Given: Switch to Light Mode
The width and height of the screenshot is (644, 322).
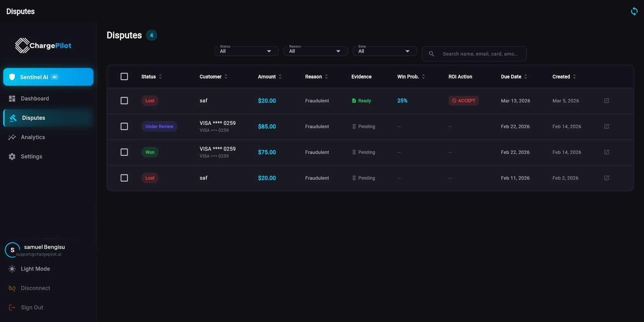Looking at the screenshot, I should point(35,269).
